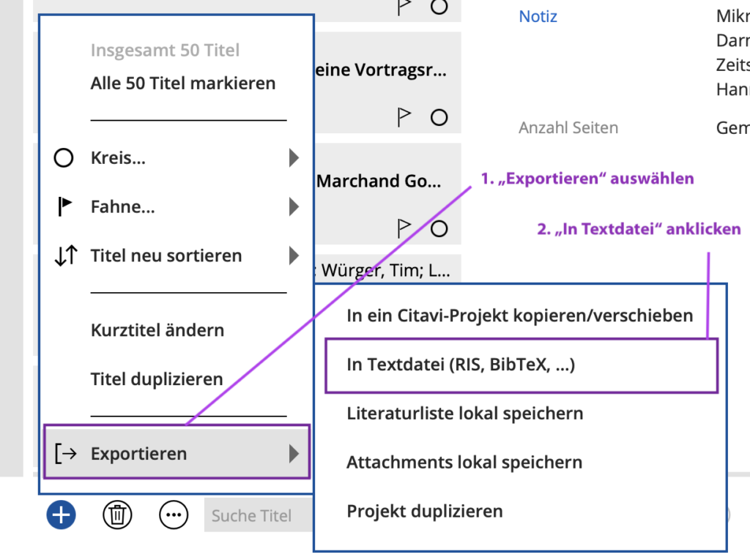750x560 pixels.
Task: Click the sort arrows icon beside Titel neu sortieren
Action: [66, 255]
